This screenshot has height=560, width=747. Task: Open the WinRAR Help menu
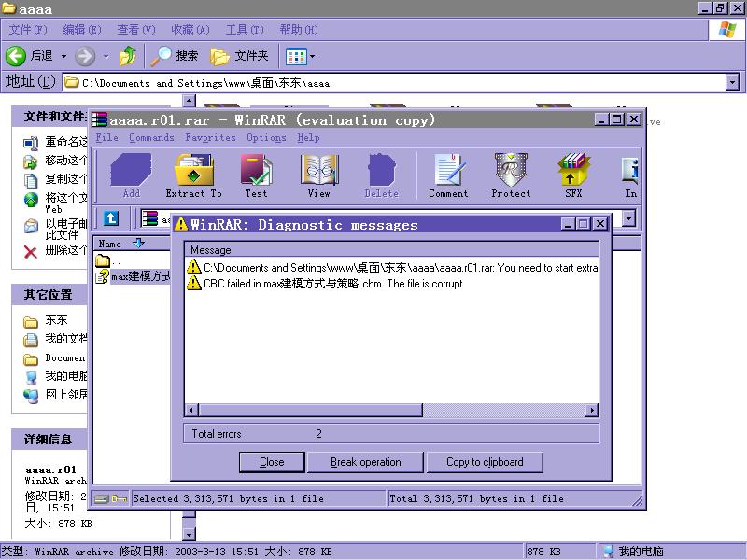coord(308,137)
